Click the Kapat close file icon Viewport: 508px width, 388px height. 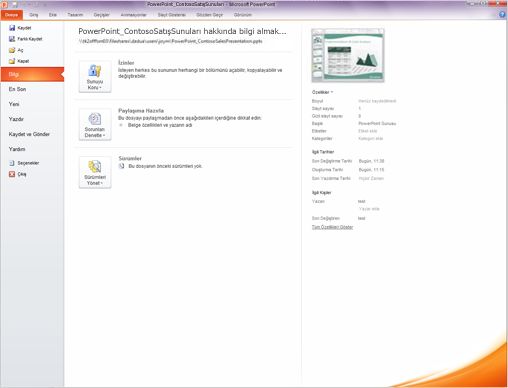pyautogui.click(x=12, y=61)
